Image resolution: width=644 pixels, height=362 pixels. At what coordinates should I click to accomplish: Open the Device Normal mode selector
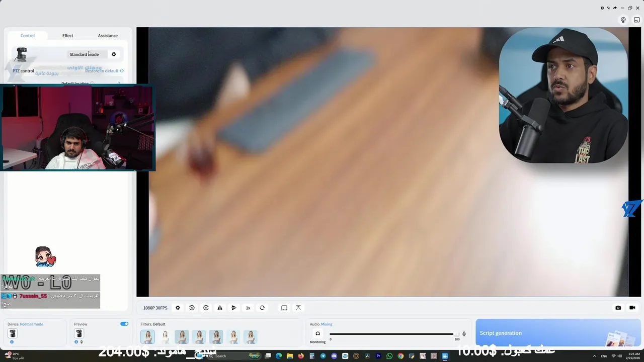(31, 324)
